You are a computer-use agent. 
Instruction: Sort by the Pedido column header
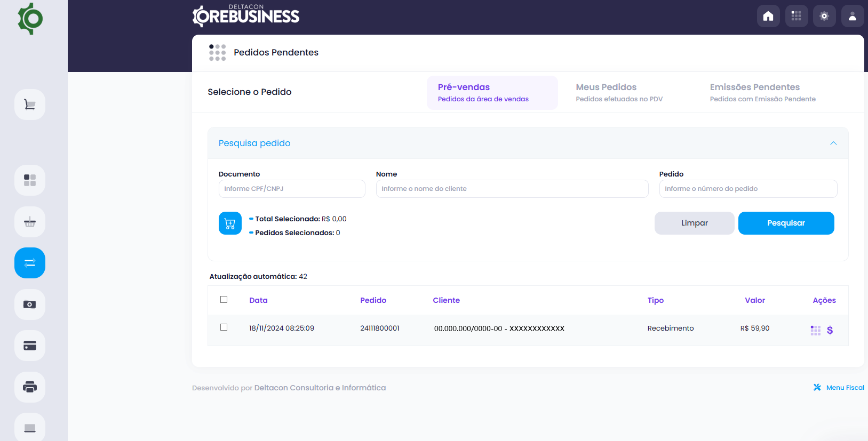373,300
